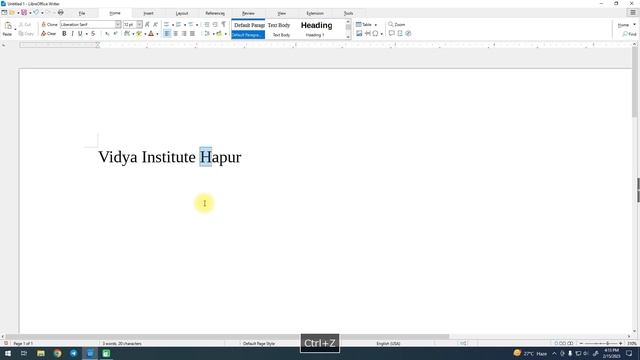Click the hamburger menu icon at the top right

633,13
